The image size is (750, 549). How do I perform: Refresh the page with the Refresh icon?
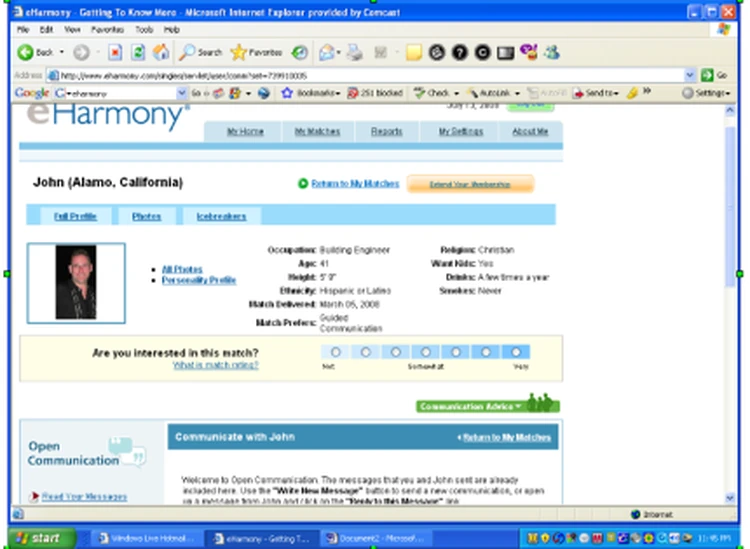138,52
